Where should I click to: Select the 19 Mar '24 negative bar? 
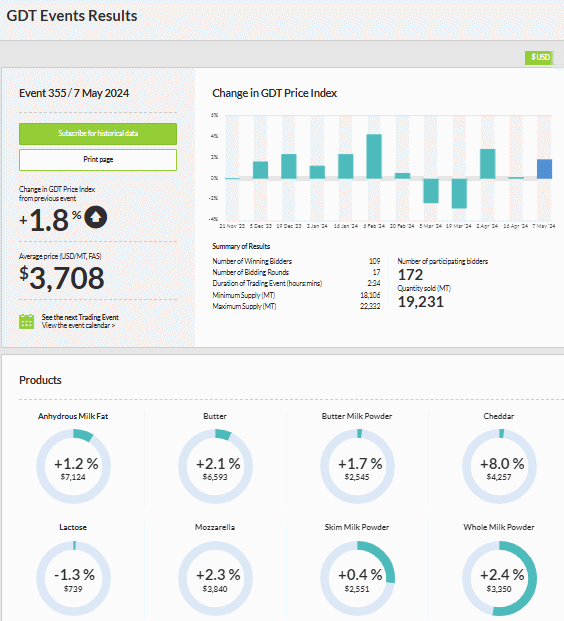tap(459, 193)
